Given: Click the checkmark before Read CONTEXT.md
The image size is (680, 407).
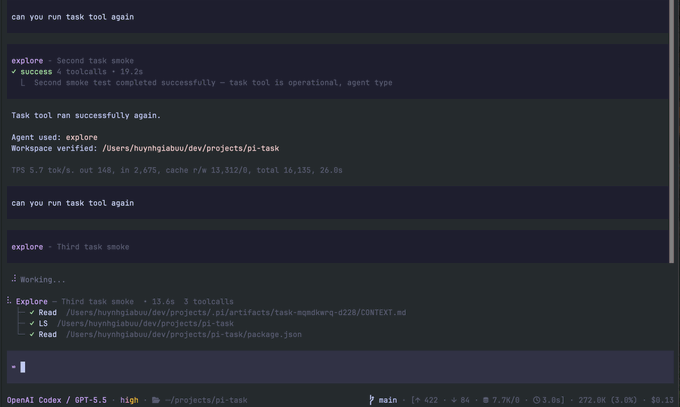Looking at the screenshot, I should tap(32, 312).
